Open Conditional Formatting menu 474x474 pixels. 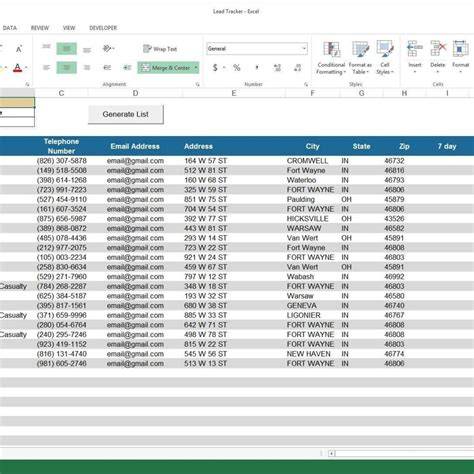(x=331, y=57)
